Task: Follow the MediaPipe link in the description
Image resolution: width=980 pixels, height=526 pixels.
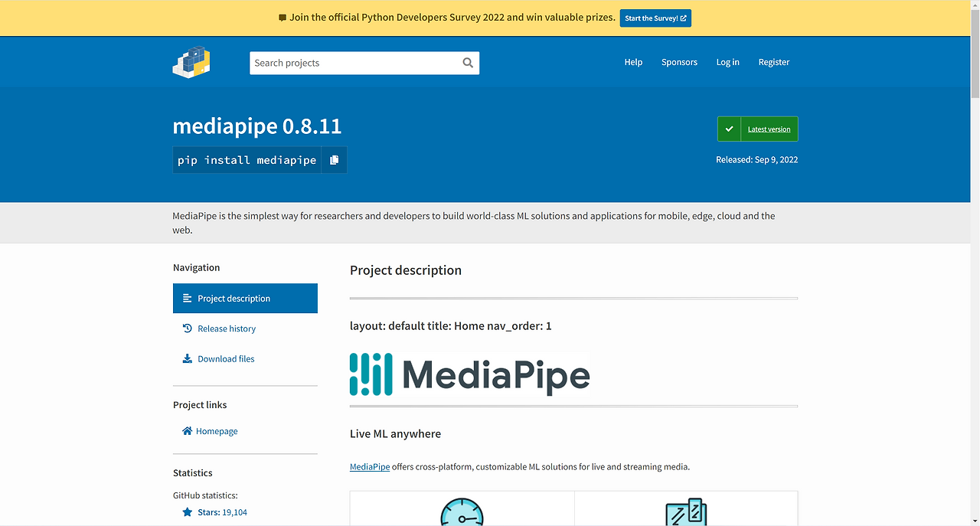Action: (x=370, y=466)
